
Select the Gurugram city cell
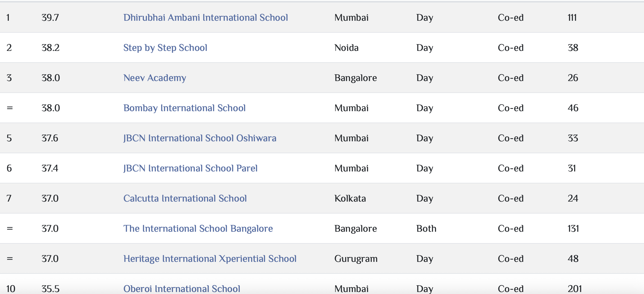356,259
